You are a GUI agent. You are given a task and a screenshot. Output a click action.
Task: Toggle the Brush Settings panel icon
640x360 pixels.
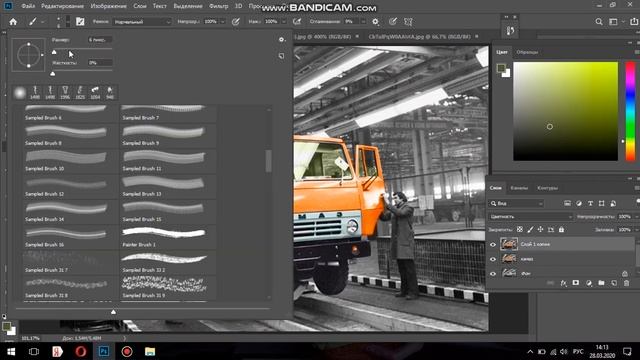[x=80, y=22]
